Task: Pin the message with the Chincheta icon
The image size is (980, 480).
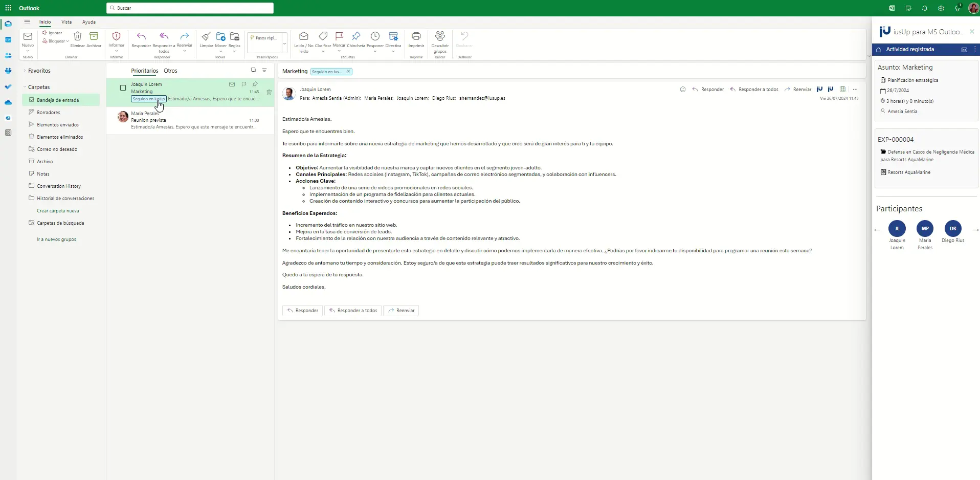Action: click(x=356, y=37)
